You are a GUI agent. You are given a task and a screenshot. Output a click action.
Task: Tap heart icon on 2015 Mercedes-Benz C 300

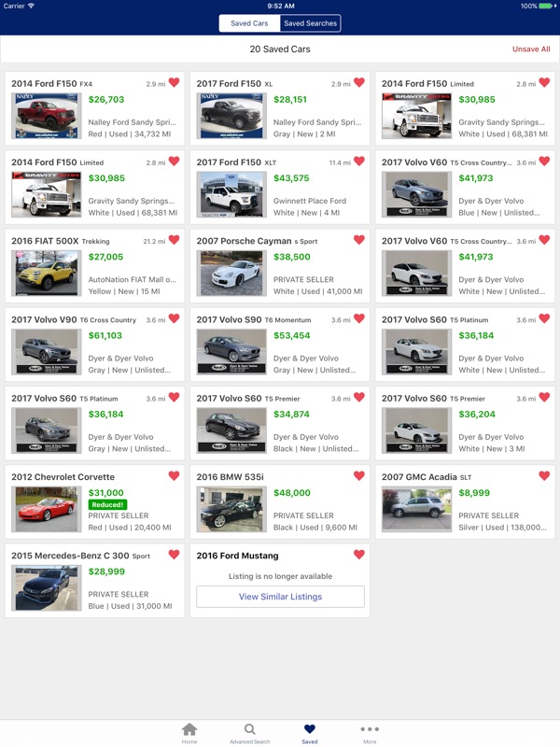(x=175, y=554)
